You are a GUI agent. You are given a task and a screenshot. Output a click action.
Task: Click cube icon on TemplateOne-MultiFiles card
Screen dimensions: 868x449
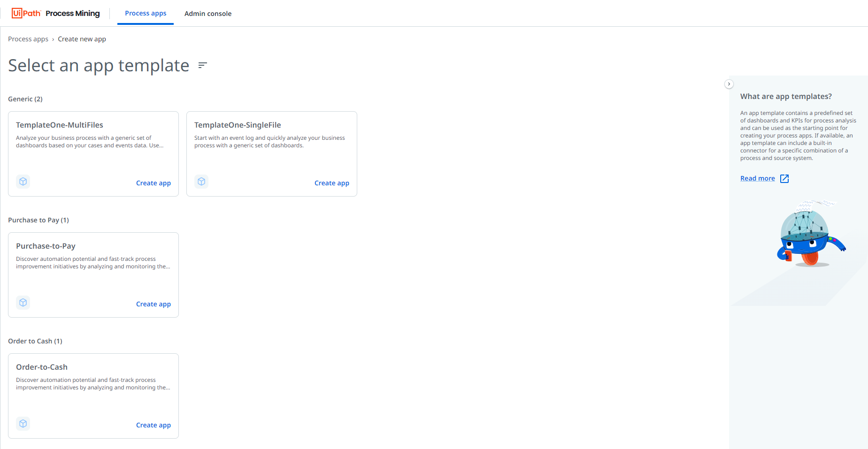coord(23,182)
